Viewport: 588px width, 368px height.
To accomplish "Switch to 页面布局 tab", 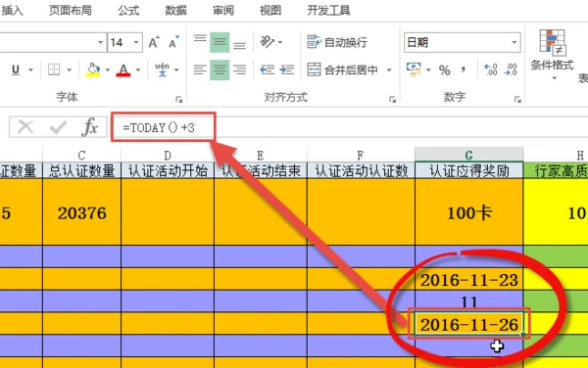I will [71, 11].
